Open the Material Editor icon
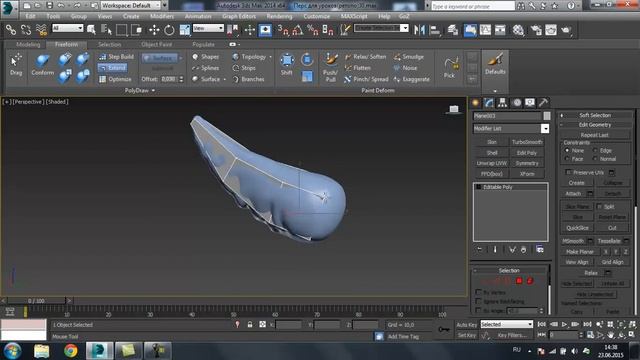640x360 pixels. 518,30
